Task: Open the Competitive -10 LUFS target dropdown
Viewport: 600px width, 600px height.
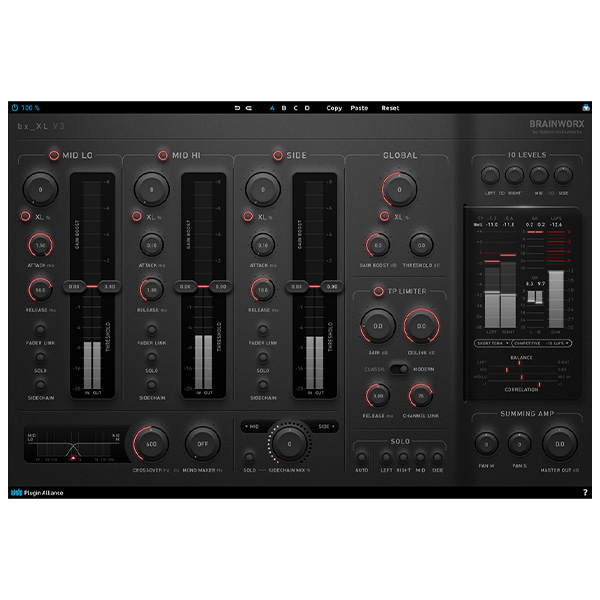Action: [541, 343]
